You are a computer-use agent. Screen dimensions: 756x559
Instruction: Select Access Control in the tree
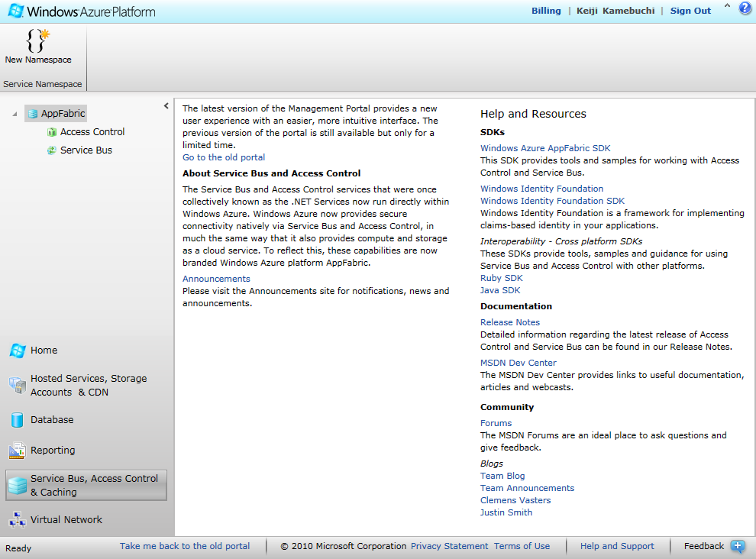point(92,132)
